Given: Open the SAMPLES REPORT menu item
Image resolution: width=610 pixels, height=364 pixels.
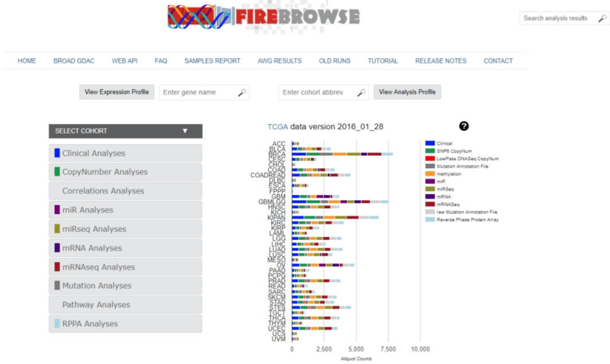Looking at the screenshot, I should pos(212,61).
